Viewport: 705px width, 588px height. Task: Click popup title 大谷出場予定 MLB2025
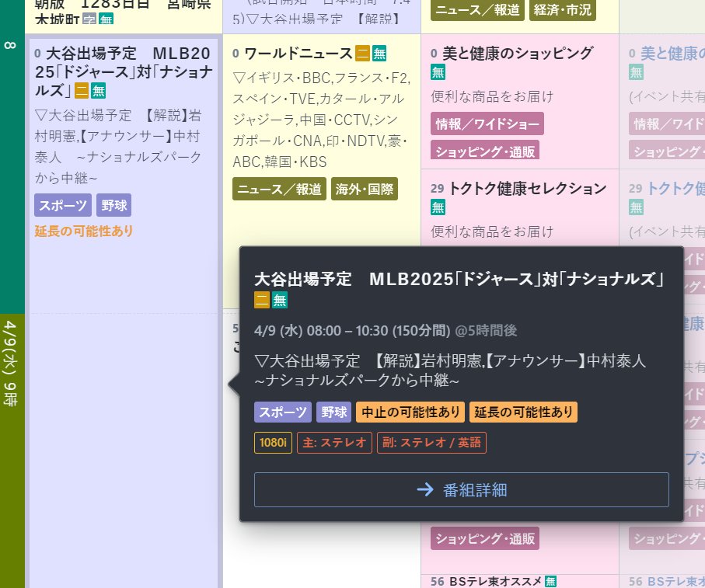coord(459,279)
